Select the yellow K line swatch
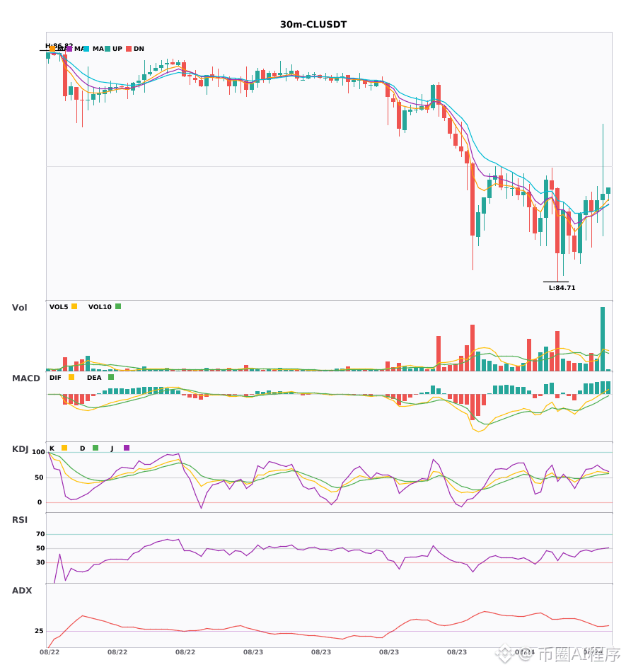This screenshot has height=672, width=626. 64,448
